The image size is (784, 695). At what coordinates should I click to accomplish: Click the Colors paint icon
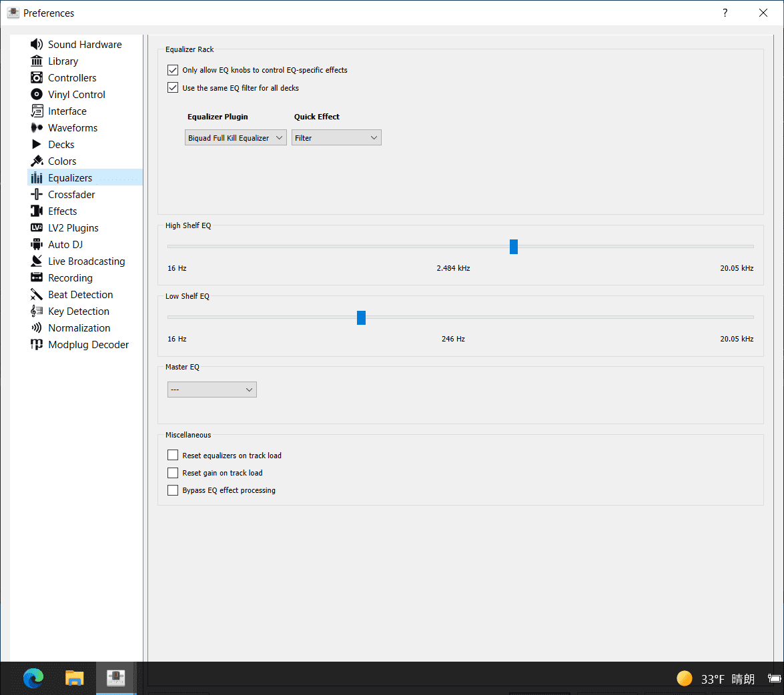point(37,161)
